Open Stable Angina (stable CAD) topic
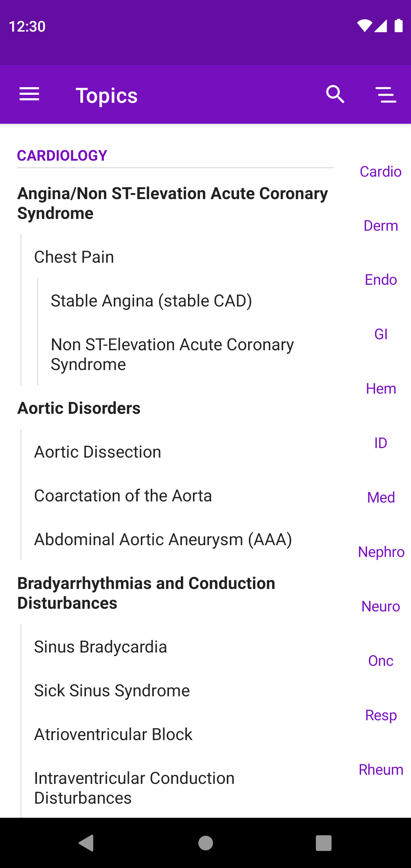This screenshot has width=411, height=868. click(151, 301)
